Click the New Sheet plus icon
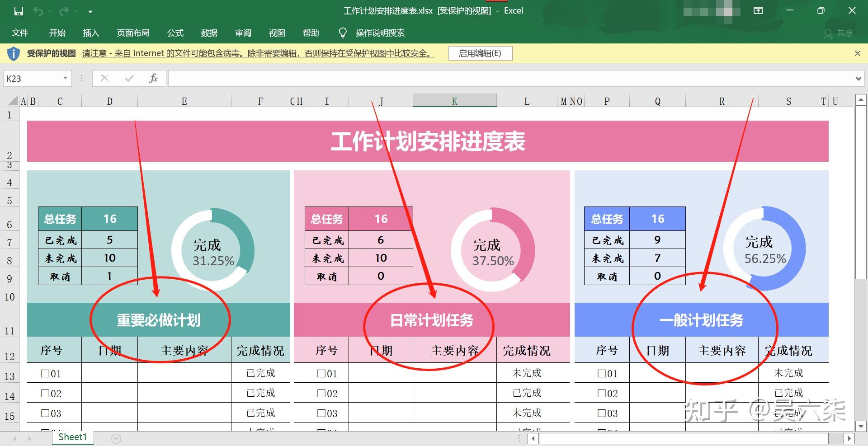 tap(116, 438)
